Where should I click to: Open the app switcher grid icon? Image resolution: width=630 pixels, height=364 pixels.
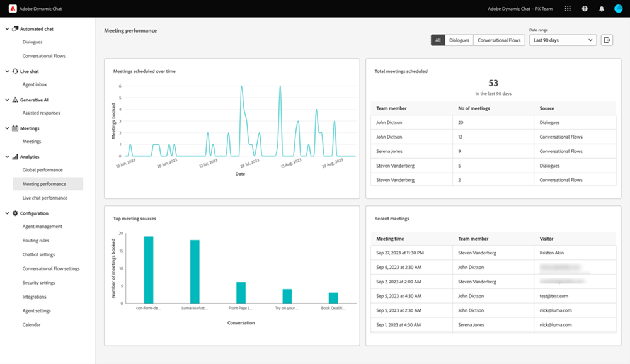(x=568, y=8)
